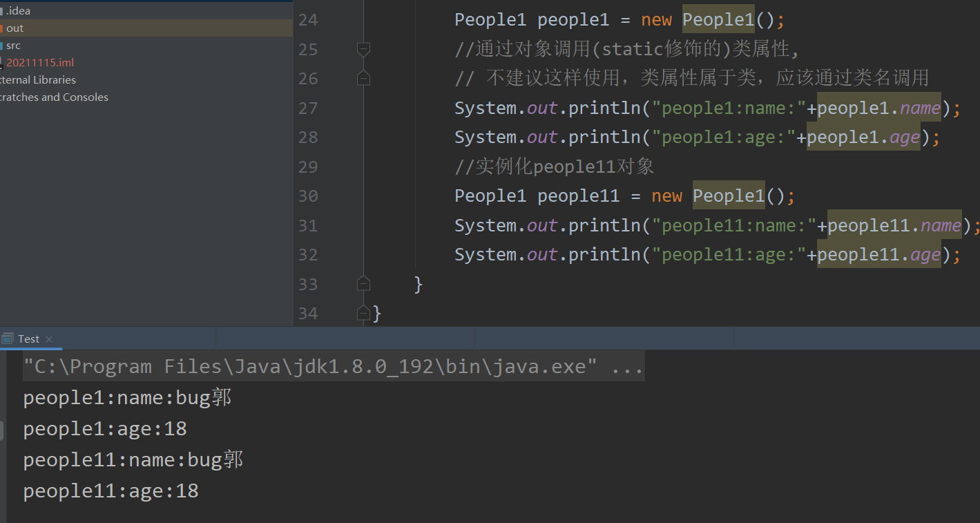Viewport: 980px width, 523px height.
Task: Click comment '// 不建议这样使用' on line 26
Action: pyautogui.click(x=537, y=79)
